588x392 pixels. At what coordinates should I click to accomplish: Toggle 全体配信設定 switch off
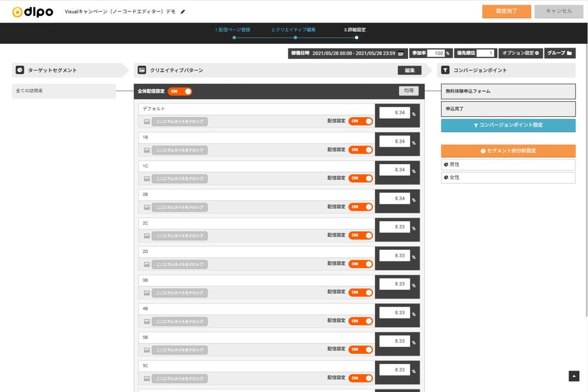179,91
